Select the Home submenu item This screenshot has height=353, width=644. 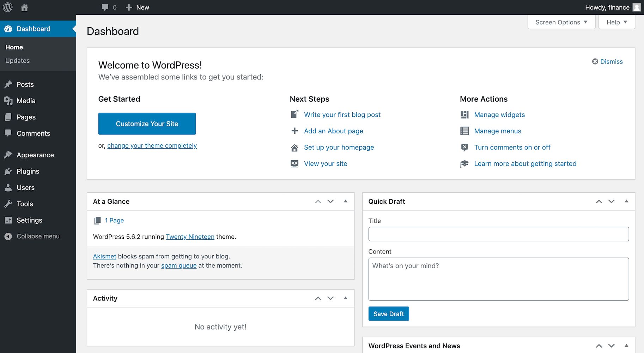click(x=14, y=47)
